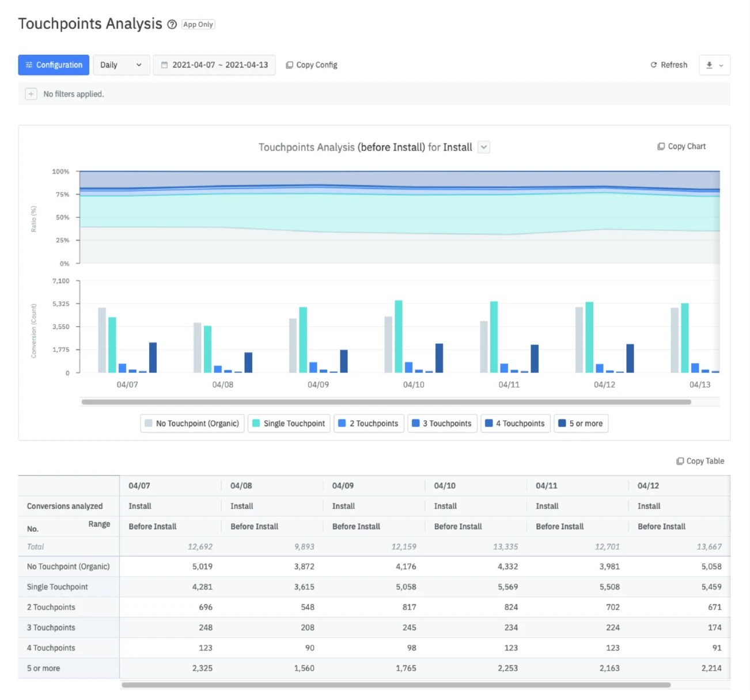
Task: Click the help question mark icon beside title
Action: pyautogui.click(x=172, y=24)
